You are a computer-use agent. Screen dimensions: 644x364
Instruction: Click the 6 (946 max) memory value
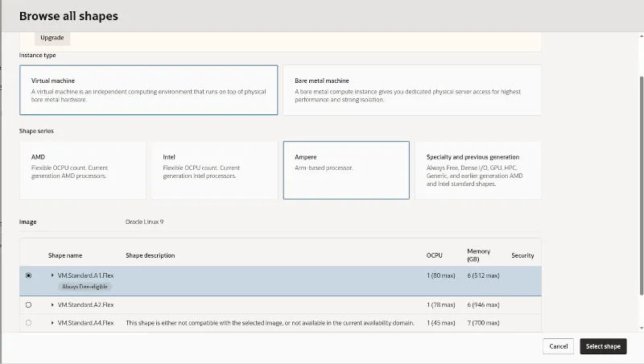pyautogui.click(x=483, y=305)
